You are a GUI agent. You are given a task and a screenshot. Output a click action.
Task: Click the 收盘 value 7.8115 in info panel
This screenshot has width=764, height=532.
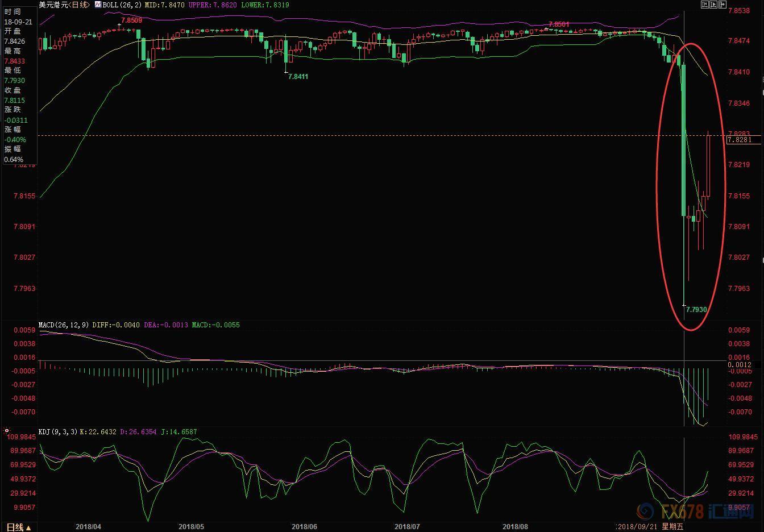point(15,101)
